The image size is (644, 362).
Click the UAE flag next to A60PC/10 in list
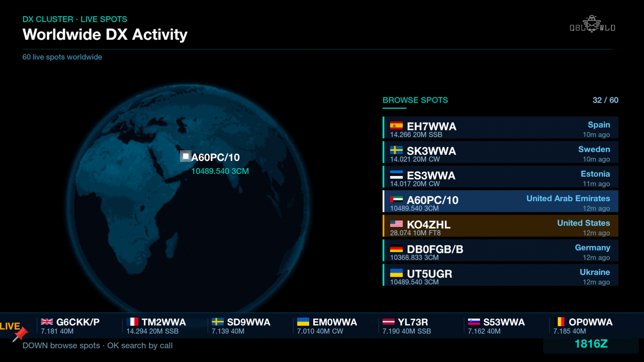pyautogui.click(x=396, y=199)
